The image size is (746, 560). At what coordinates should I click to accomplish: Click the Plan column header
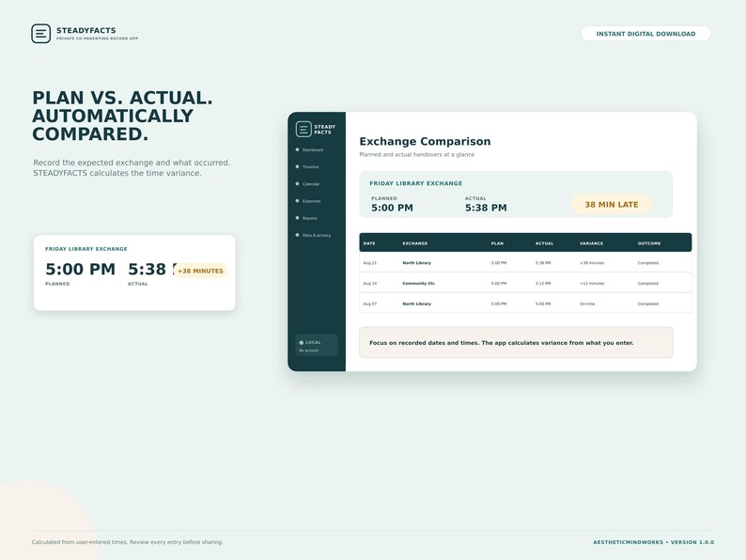pyautogui.click(x=497, y=243)
